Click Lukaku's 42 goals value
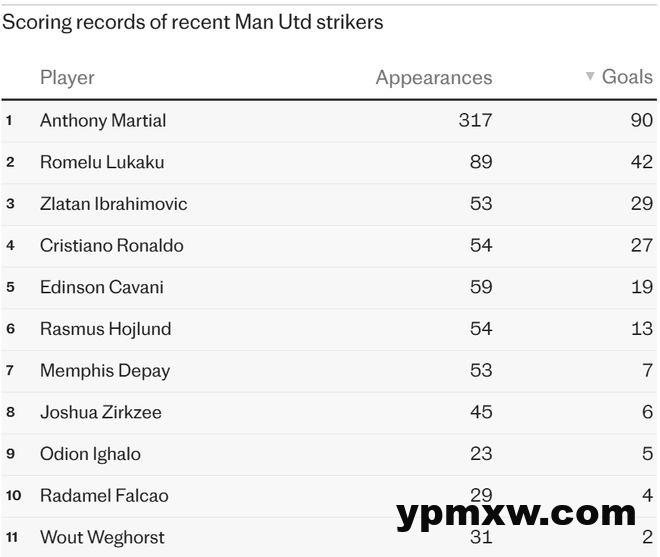The image size is (660, 557). click(642, 162)
